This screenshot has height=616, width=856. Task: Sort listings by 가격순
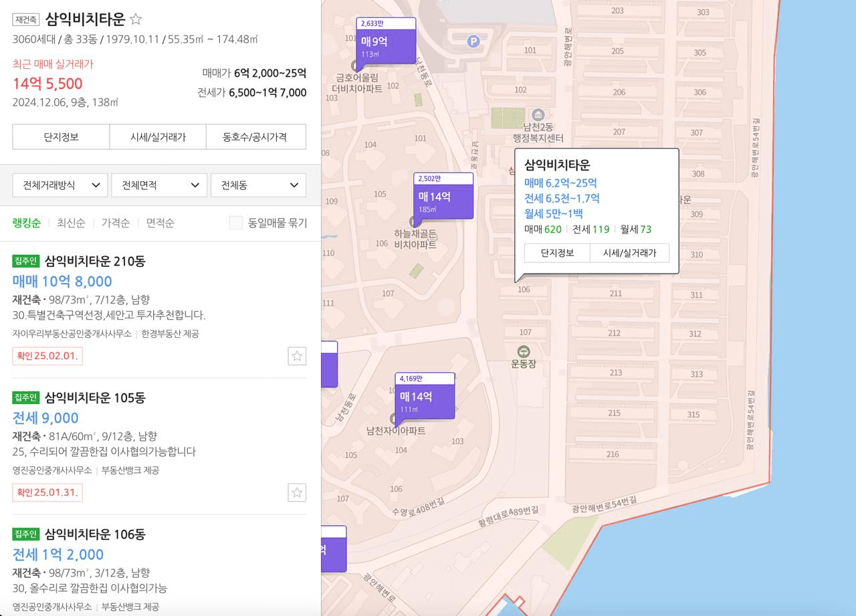pyautogui.click(x=116, y=223)
